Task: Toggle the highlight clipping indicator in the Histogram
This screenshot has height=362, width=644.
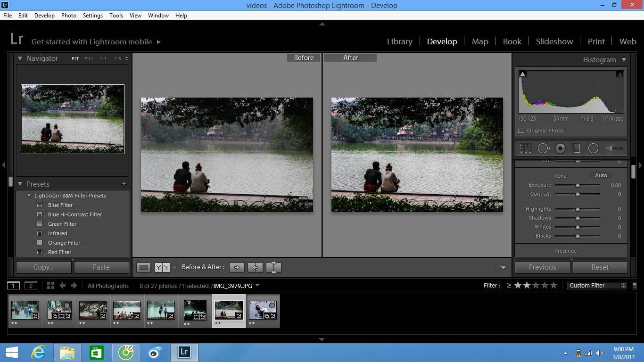Action: [x=620, y=74]
